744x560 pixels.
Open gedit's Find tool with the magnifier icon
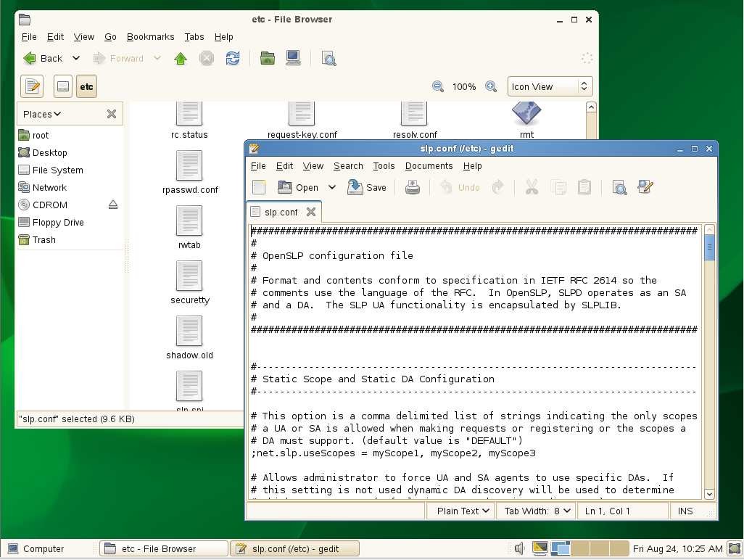coord(619,187)
